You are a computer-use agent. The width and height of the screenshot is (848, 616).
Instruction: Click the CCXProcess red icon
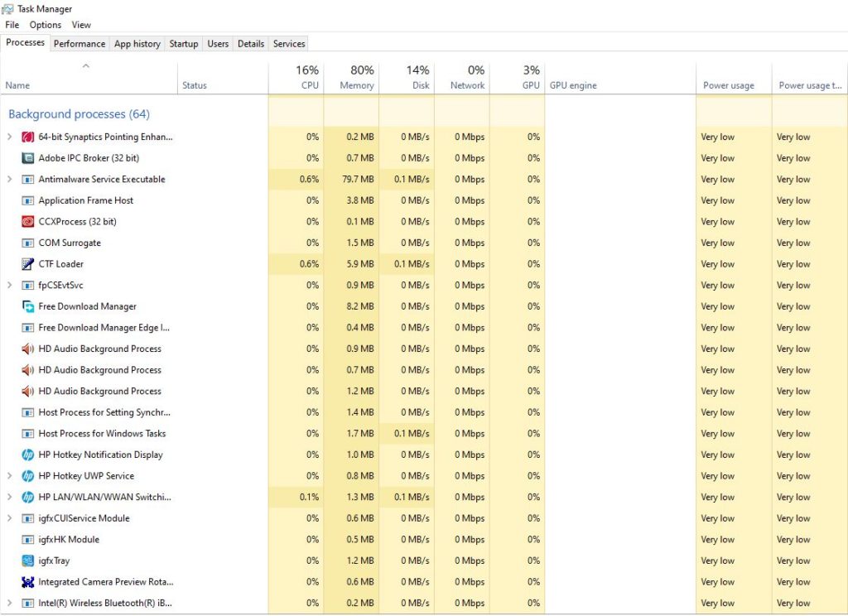[x=27, y=222]
